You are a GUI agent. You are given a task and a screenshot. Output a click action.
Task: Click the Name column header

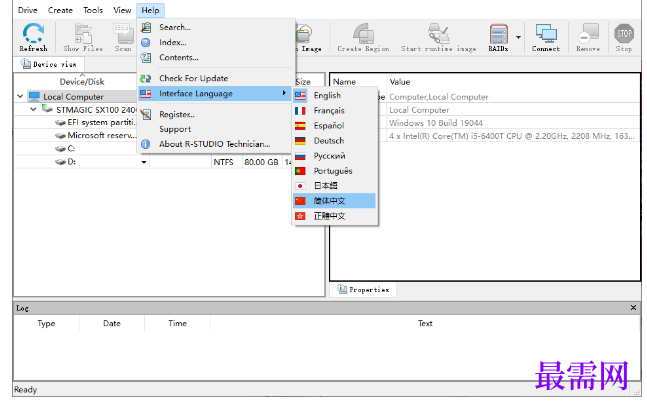pos(344,82)
